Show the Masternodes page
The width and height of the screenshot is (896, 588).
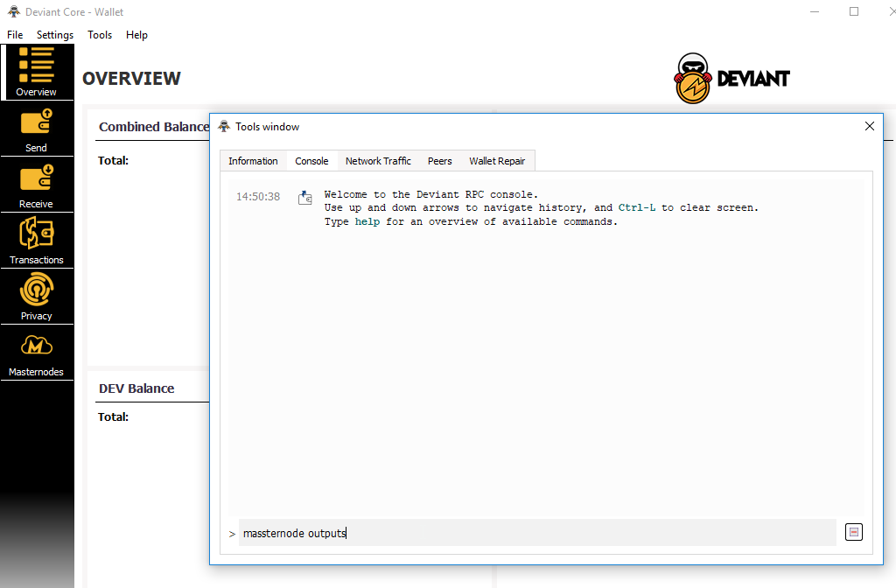click(37, 353)
